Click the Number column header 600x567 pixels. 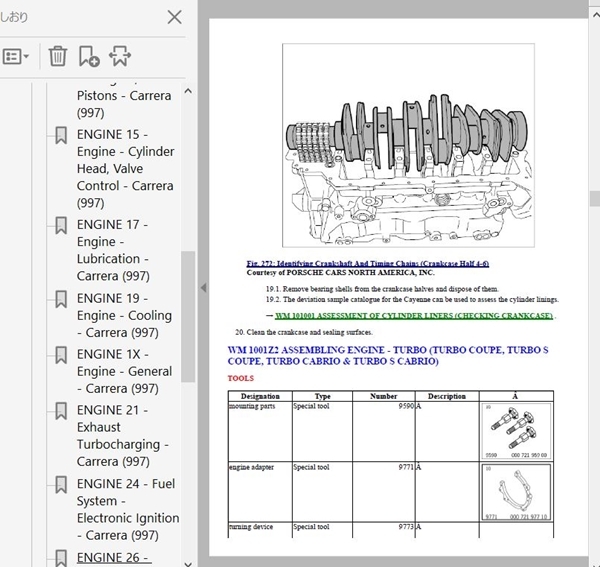tap(383, 396)
